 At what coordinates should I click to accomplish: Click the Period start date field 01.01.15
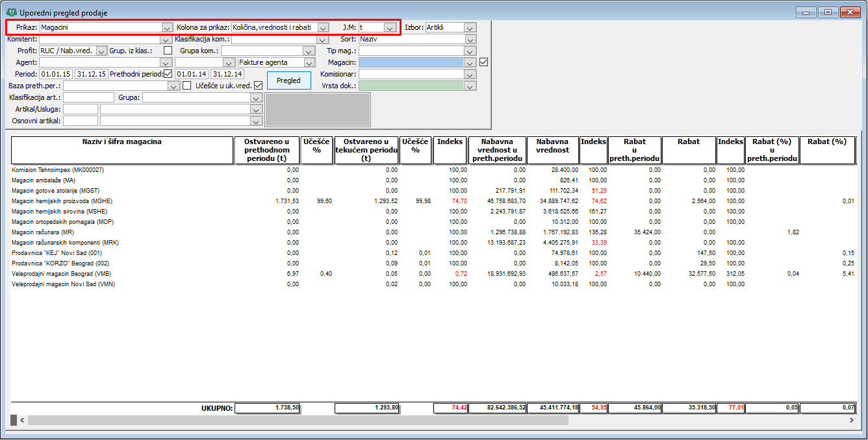(x=55, y=74)
